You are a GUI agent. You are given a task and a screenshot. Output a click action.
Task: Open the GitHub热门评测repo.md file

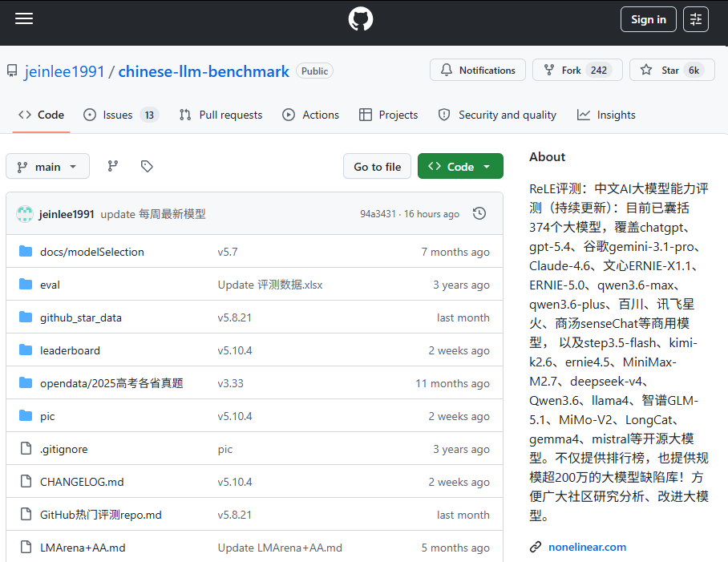click(x=101, y=515)
